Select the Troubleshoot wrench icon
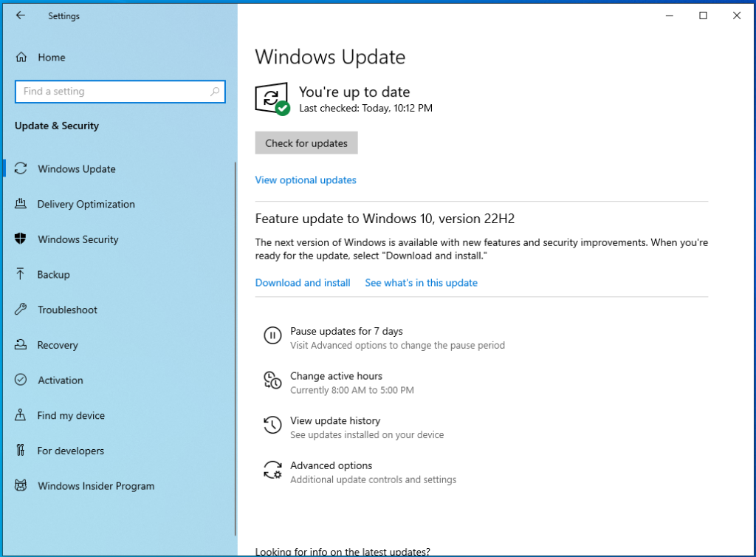Image resolution: width=756 pixels, height=557 pixels. pos(21,310)
